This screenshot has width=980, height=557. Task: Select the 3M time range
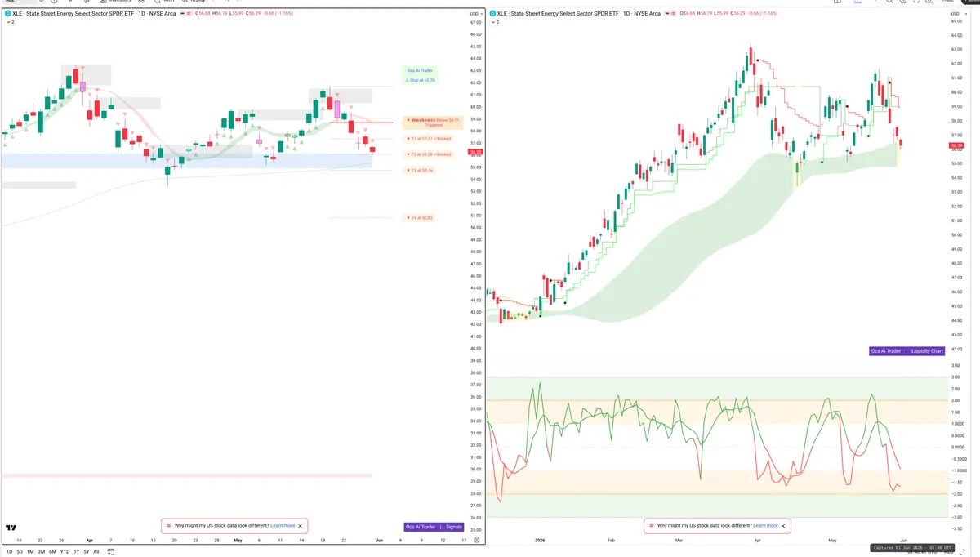point(42,552)
